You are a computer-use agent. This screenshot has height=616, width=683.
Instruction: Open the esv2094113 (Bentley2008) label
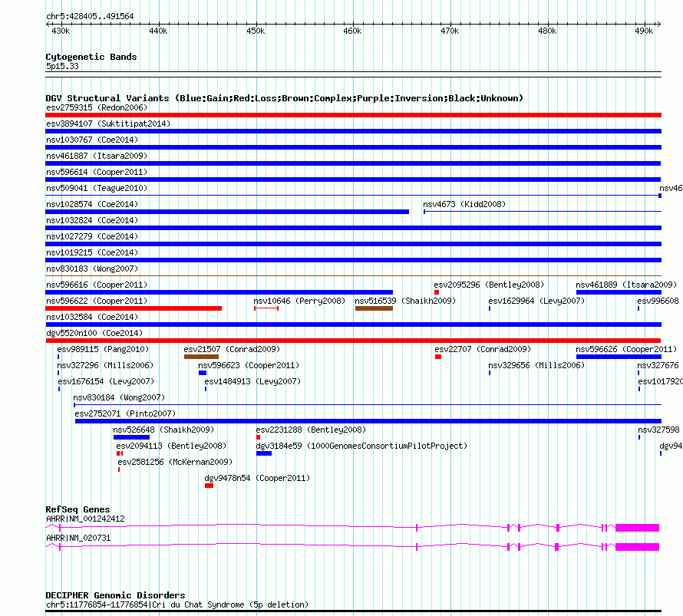[x=171, y=446]
